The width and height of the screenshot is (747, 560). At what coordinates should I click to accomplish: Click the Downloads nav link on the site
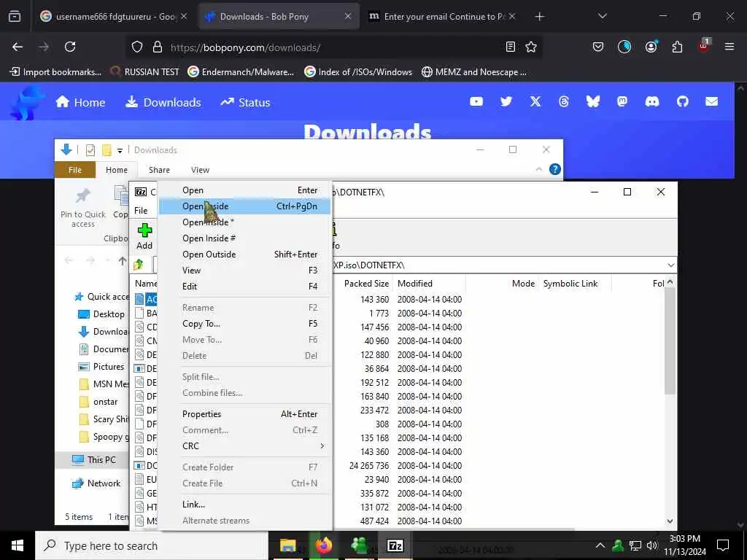click(x=163, y=102)
